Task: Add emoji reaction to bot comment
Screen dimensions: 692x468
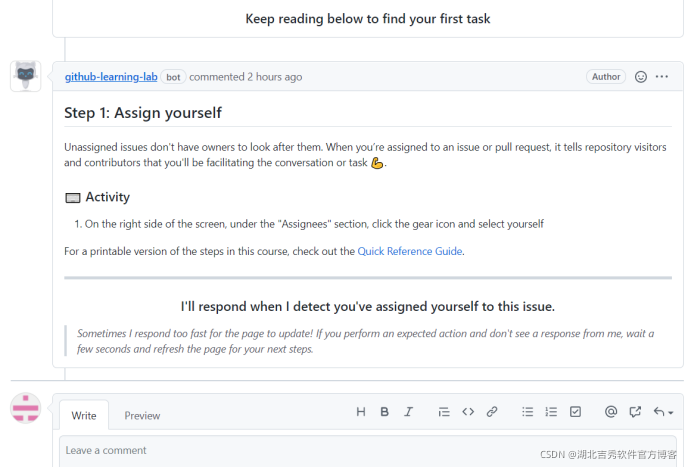Action: (x=640, y=77)
